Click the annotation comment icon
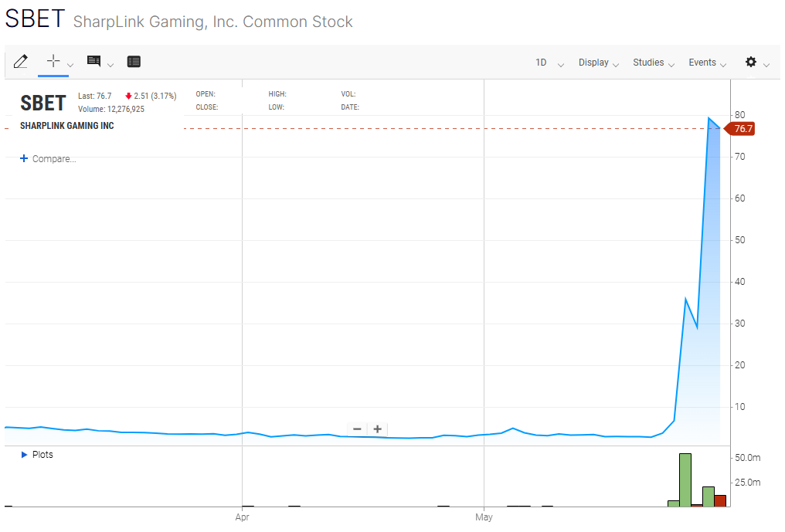This screenshot has height=532, width=785. point(94,62)
